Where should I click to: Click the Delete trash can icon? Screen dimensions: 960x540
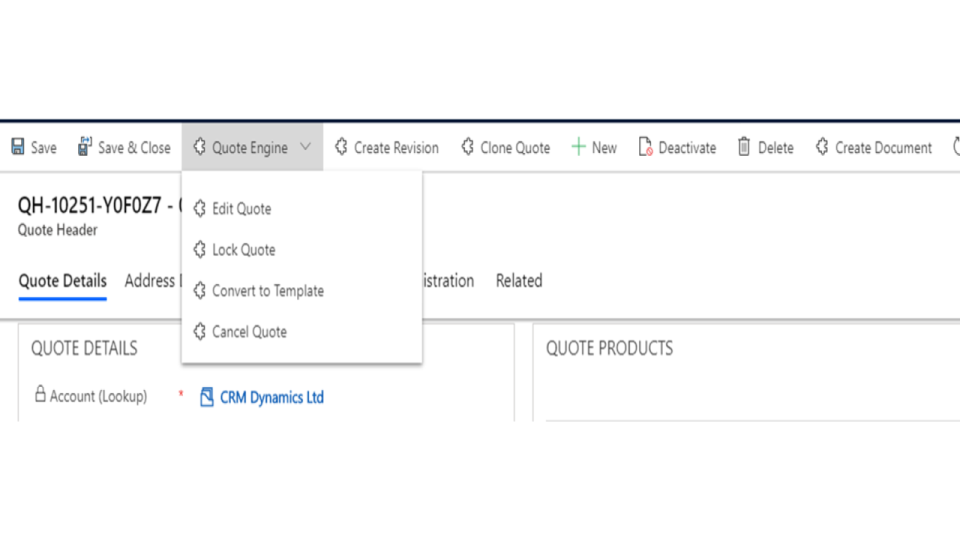pos(744,147)
